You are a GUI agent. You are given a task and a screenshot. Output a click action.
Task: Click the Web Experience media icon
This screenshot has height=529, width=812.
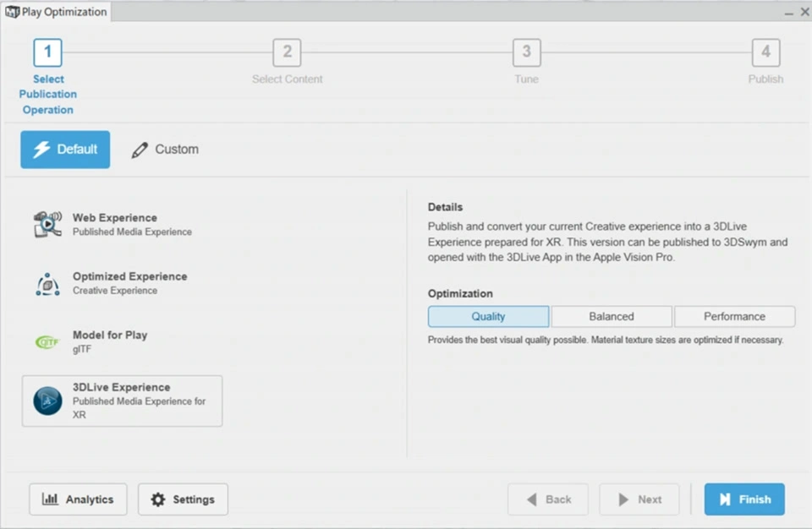(x=47, y=224)
